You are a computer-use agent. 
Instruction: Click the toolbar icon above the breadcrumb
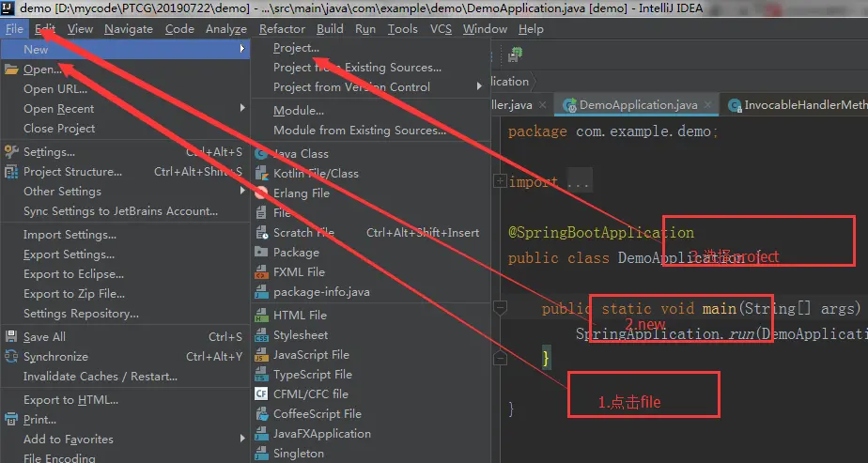tap(516, 54)
